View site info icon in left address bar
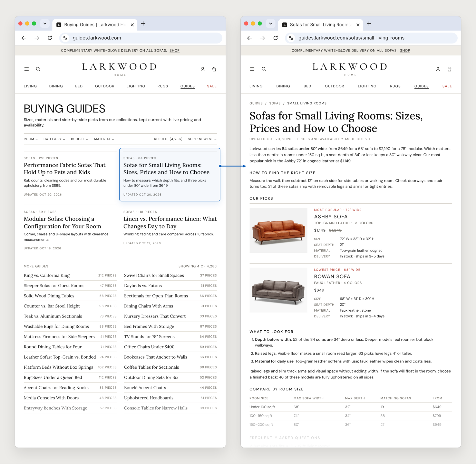The width and height of the screenshot is (476, 464). click(65, 38)
